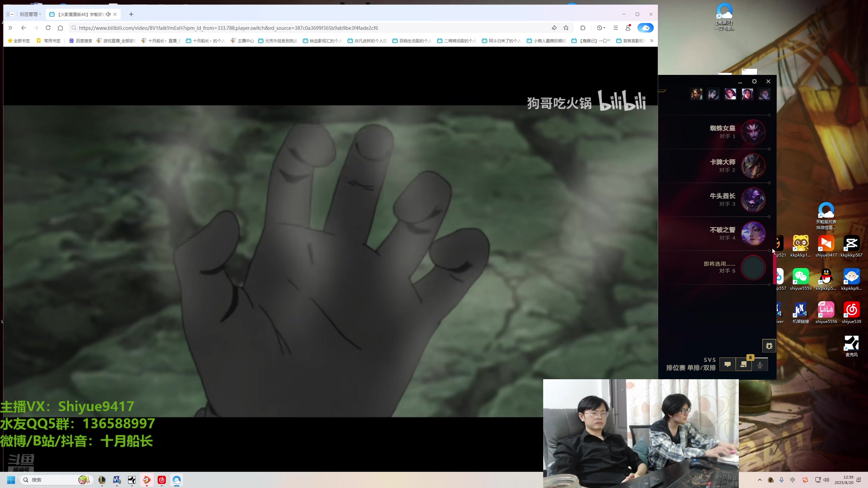Open the 微信 shiyue5559 desktop shortcut
Viewport: 868px width, 488px height.
[801, 280]
